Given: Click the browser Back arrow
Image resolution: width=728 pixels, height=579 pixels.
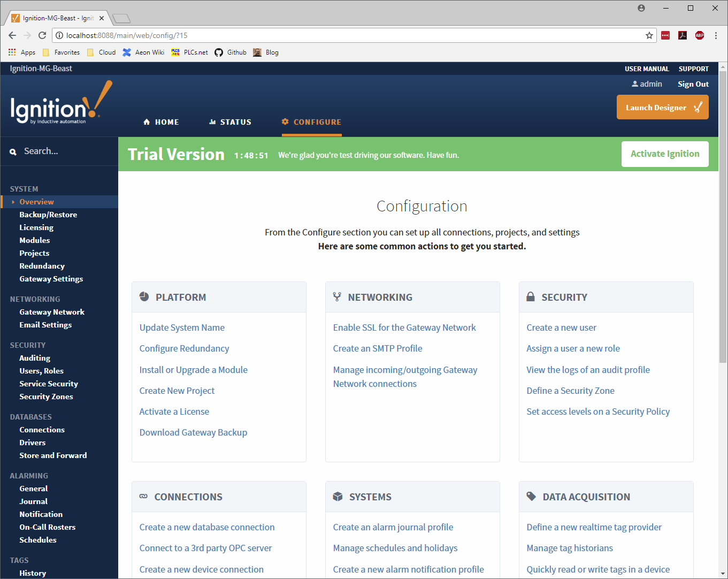Looking at the screenshot, I should coord(12,35).
